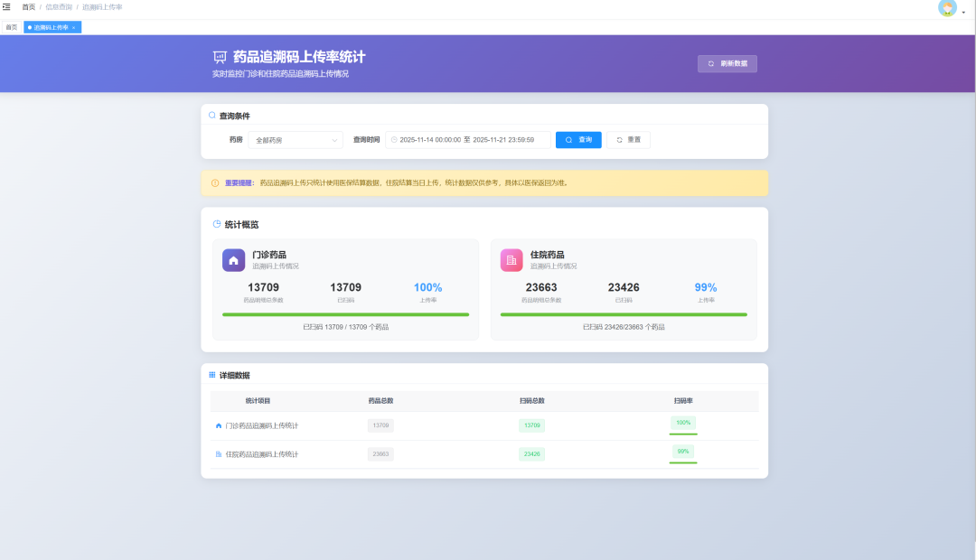Switch to the 首页 tab
976x560 pixels.
[11, 27]
